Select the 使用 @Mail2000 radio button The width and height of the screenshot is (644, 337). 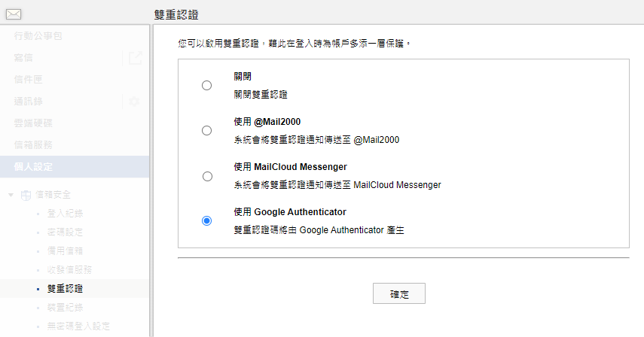(x=206, y=130)
